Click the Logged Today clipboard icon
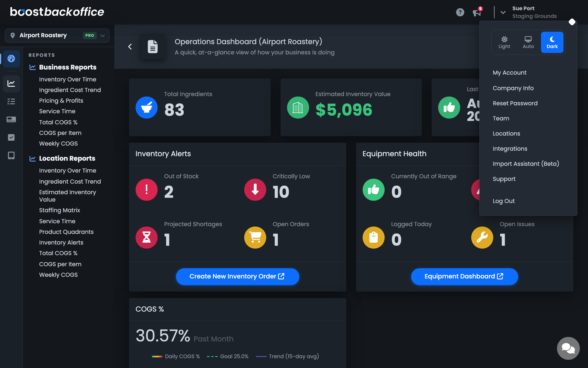This screenshot has height=368, width=588. point(373,238)
